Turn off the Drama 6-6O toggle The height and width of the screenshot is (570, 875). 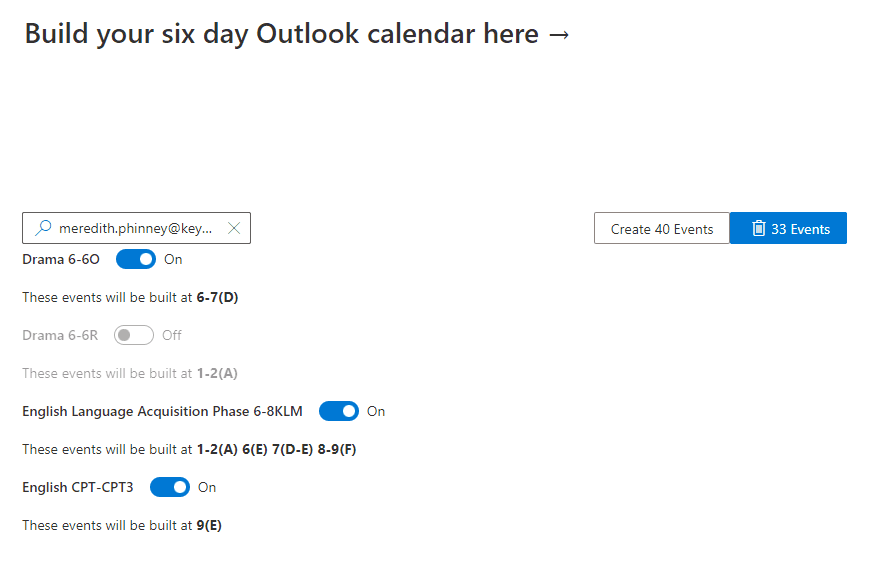pos(136,259)
